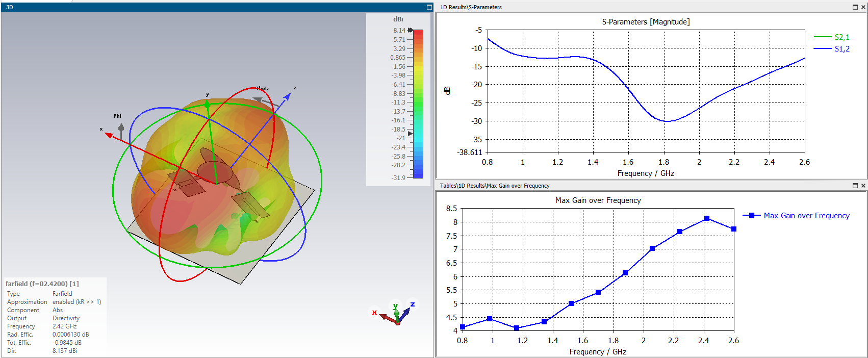
Task: Click the S-Parameters [Magnitude] plot title
Action: point(646,22)
